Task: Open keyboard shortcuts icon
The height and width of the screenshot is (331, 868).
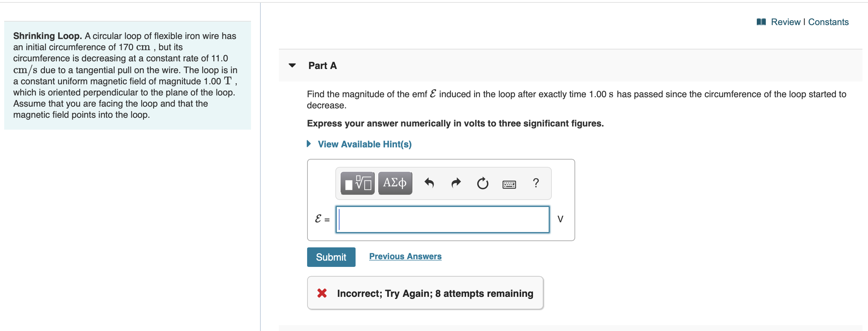Action: (x=509, y=184)
